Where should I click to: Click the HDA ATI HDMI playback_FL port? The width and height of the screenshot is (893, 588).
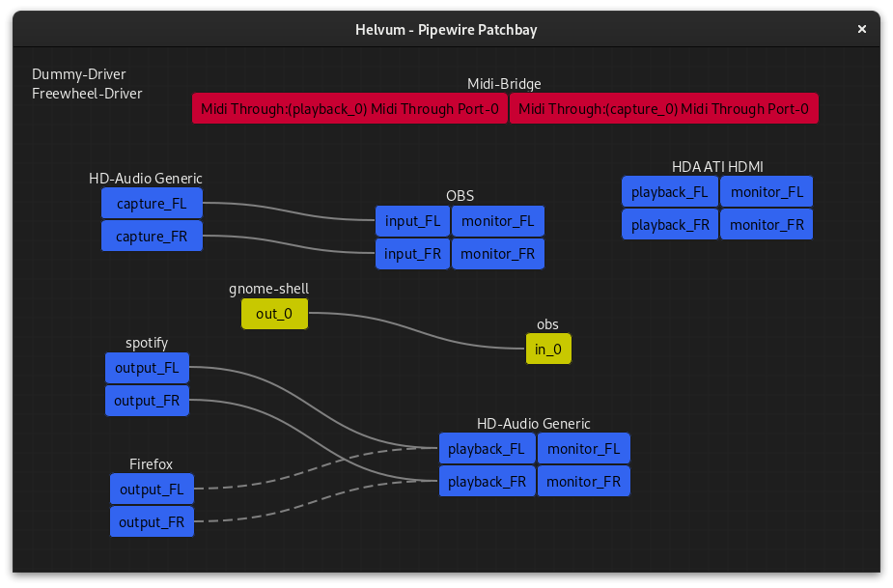[x=669, y=192]
